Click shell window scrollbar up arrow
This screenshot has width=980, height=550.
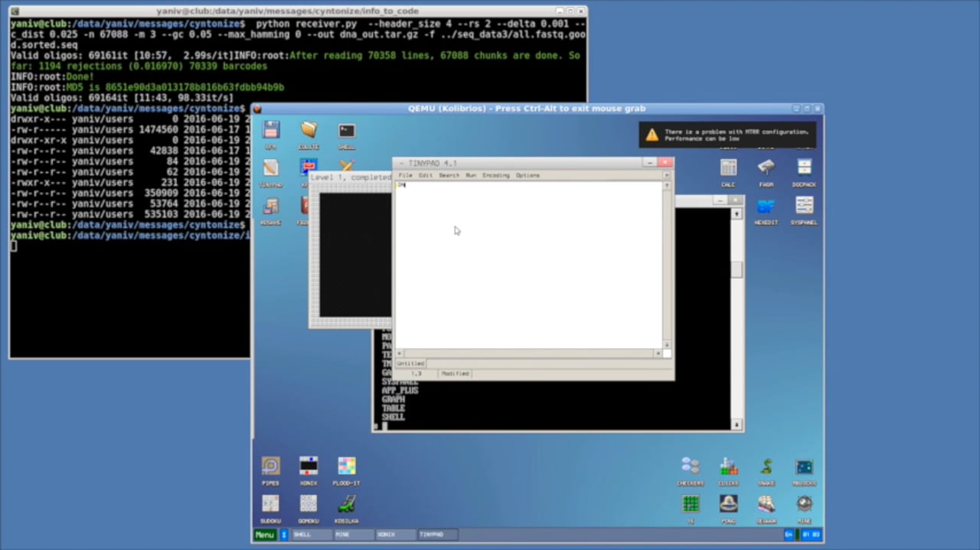click(x=737, y=213)
